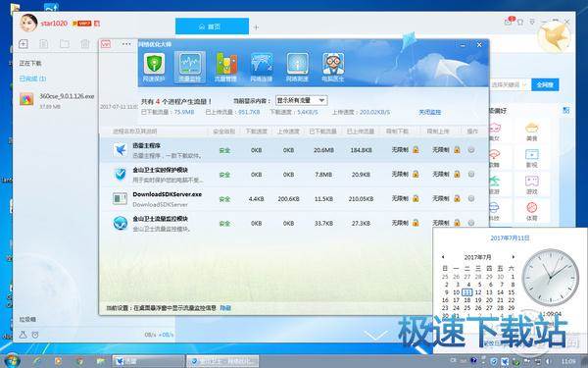Select the 金山卫士实时保护模块 process name
Screen dimensions: 588x368
pyautogui.click(x=161, y=170)
